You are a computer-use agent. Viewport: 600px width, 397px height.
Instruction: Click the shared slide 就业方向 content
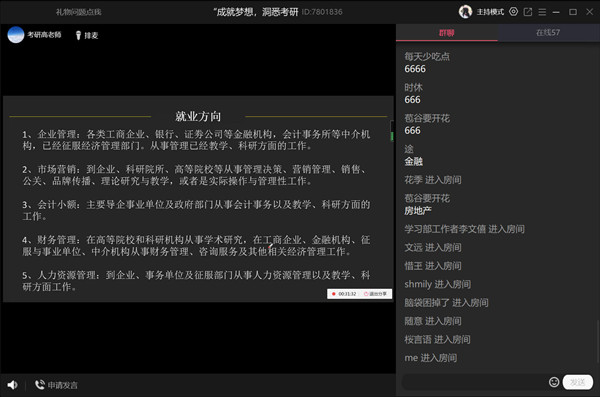click(x=198, y=199)
